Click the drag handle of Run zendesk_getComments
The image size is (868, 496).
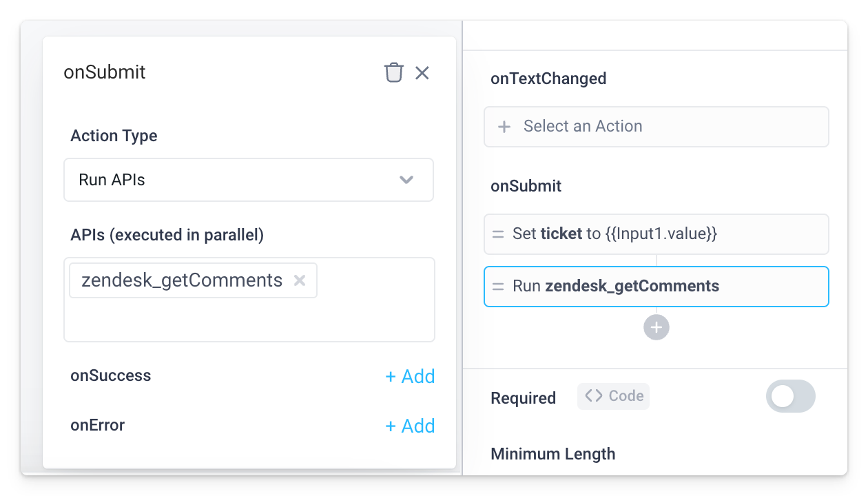(x=497, y=286)
